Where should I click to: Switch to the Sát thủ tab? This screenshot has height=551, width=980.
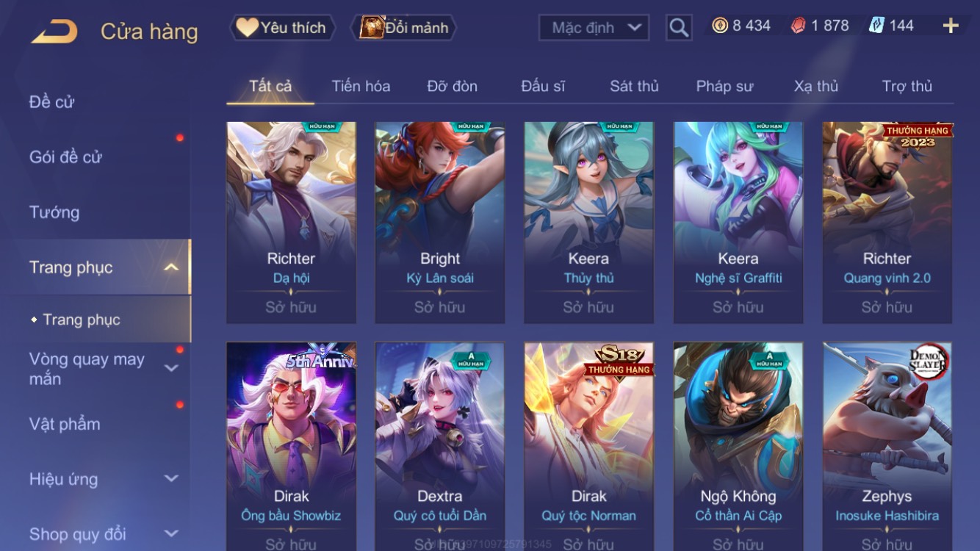tap(634, 86)
